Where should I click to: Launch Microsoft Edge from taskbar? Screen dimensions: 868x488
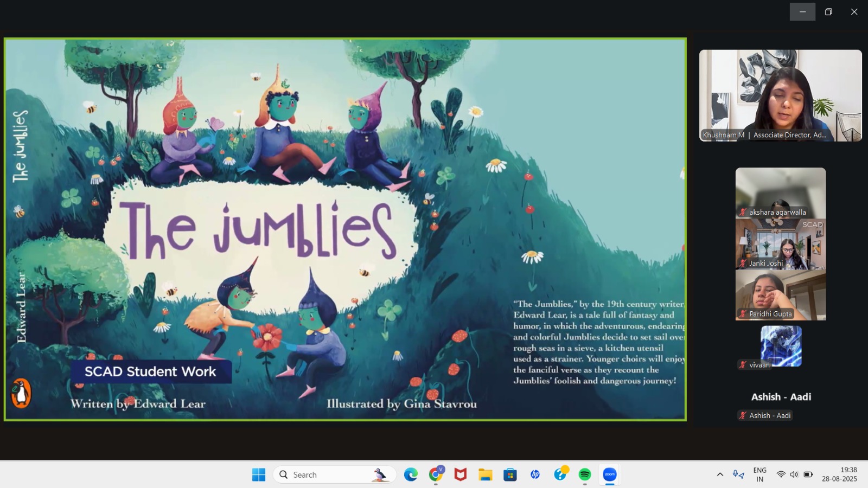point(411,475)
